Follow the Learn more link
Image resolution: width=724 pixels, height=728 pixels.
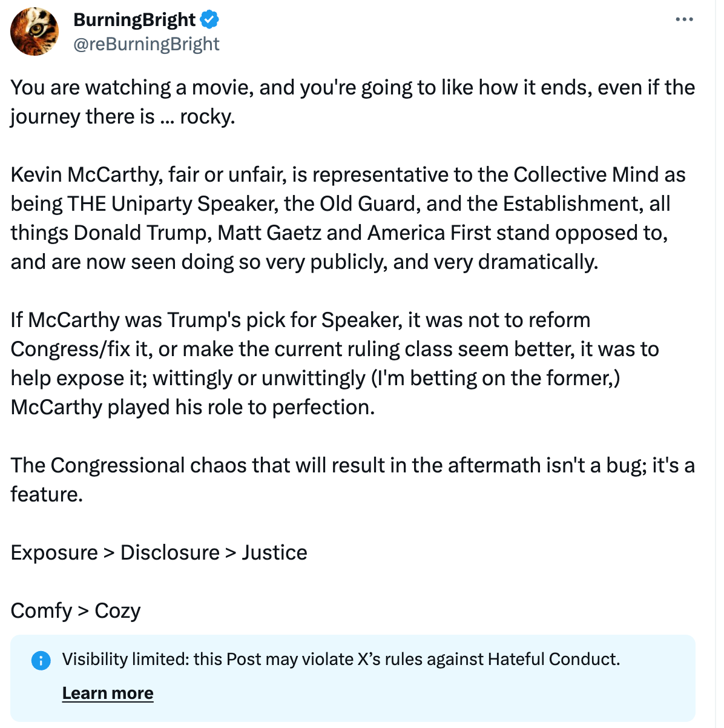(108, 693)
